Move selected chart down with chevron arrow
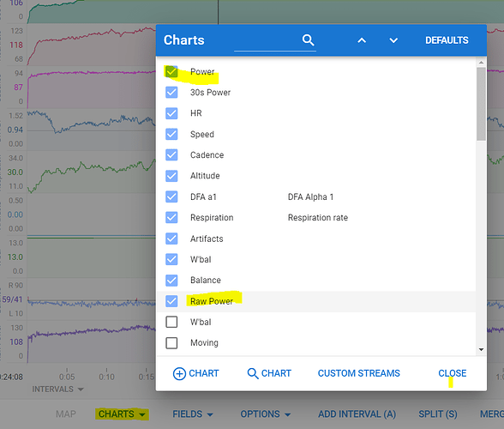The height and width of the screenshot is (429, 504). click(393, 40)
